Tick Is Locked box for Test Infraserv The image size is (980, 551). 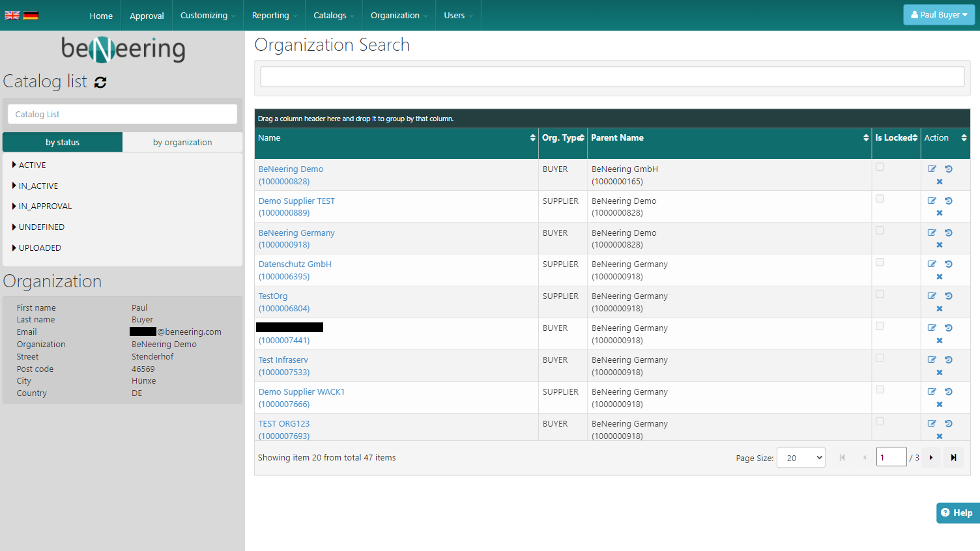(880, 358)
